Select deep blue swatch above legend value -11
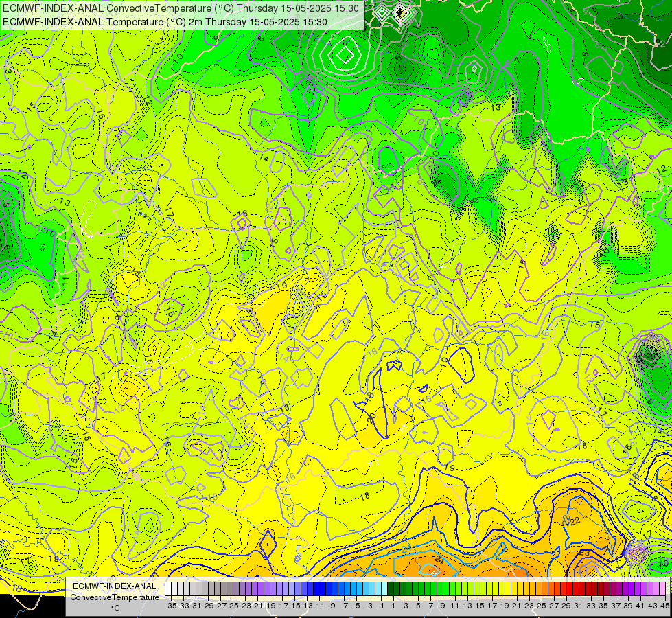Viewport: 672px width, 618px height. pyautogui.click(x=323, y=589)
